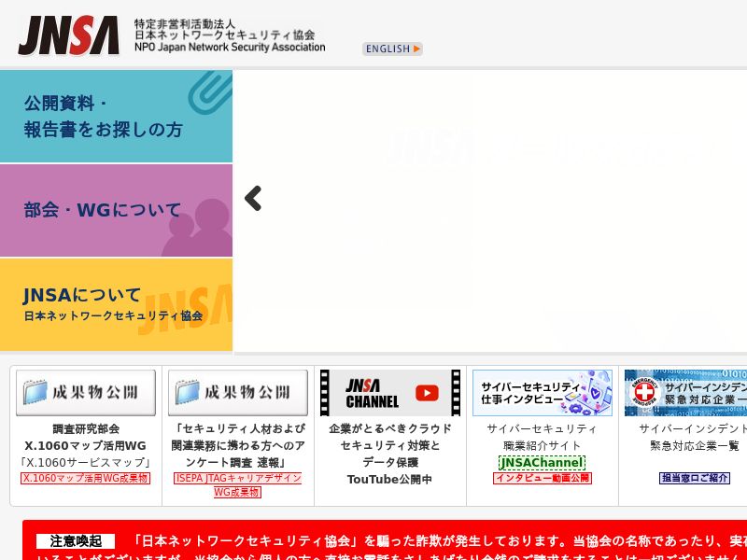Open the 部会・WGについて menu tile
This screenshot has height=560, width=747.
[116, 210]
